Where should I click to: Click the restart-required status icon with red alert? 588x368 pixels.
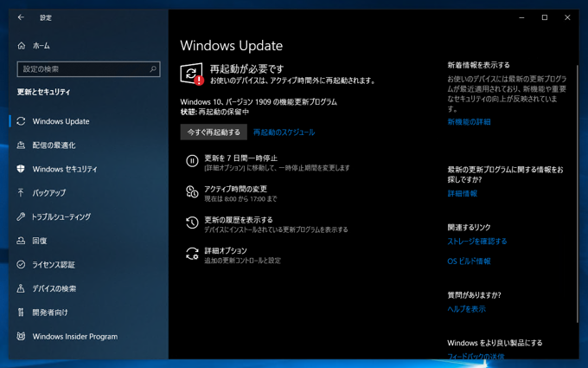[x=192, y=74]
